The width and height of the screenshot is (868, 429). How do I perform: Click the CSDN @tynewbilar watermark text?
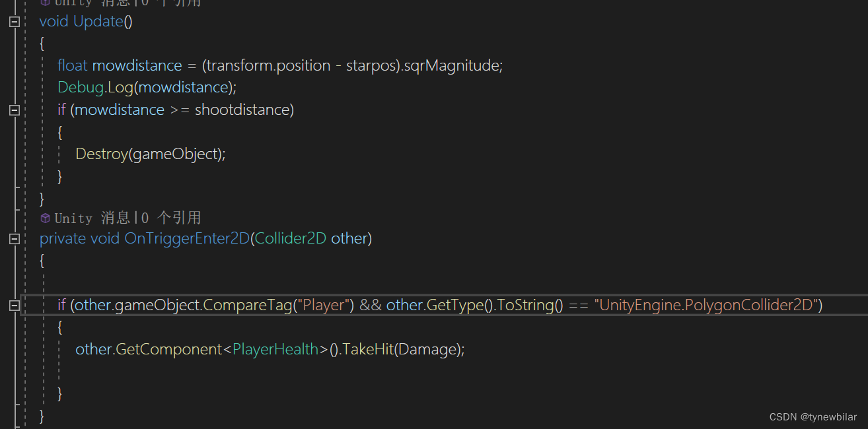(812, 416)
